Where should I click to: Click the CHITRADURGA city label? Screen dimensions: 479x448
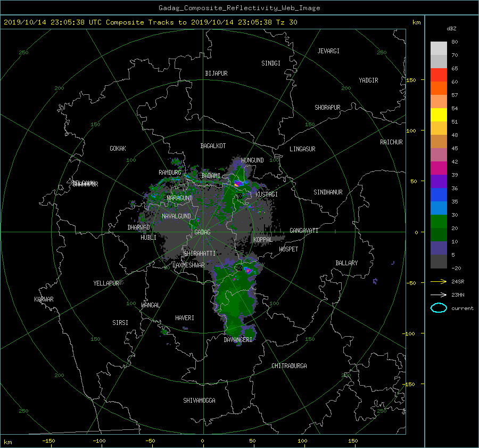pos(290,366)
